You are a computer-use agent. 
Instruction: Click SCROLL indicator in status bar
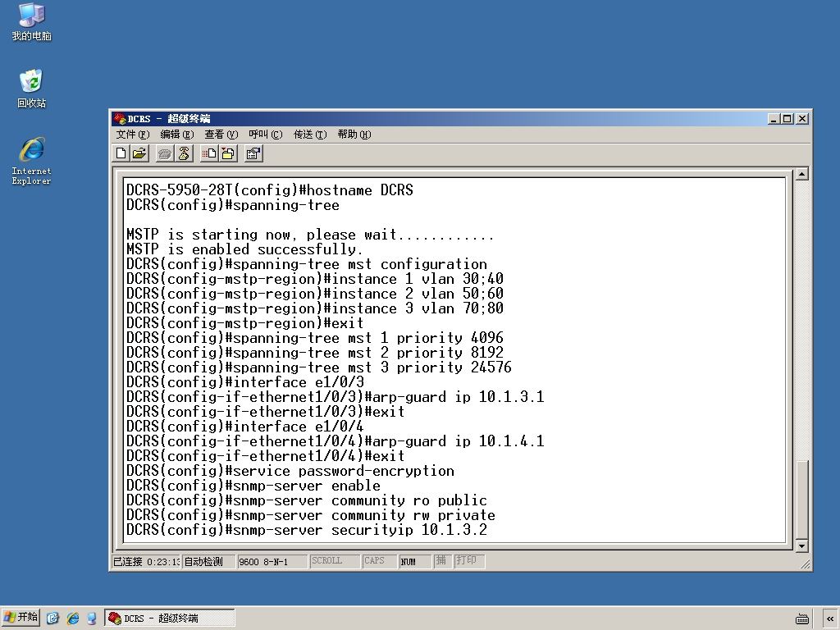point(333,561)
